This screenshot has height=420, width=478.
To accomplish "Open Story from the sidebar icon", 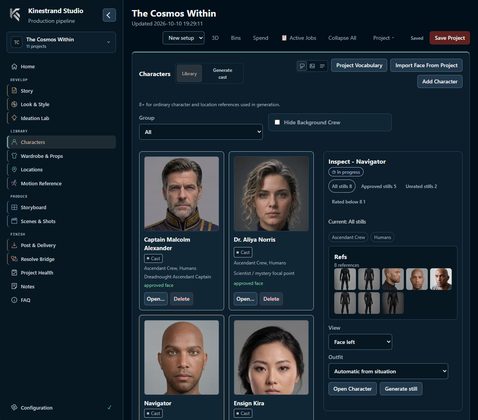I will point(14,91).
